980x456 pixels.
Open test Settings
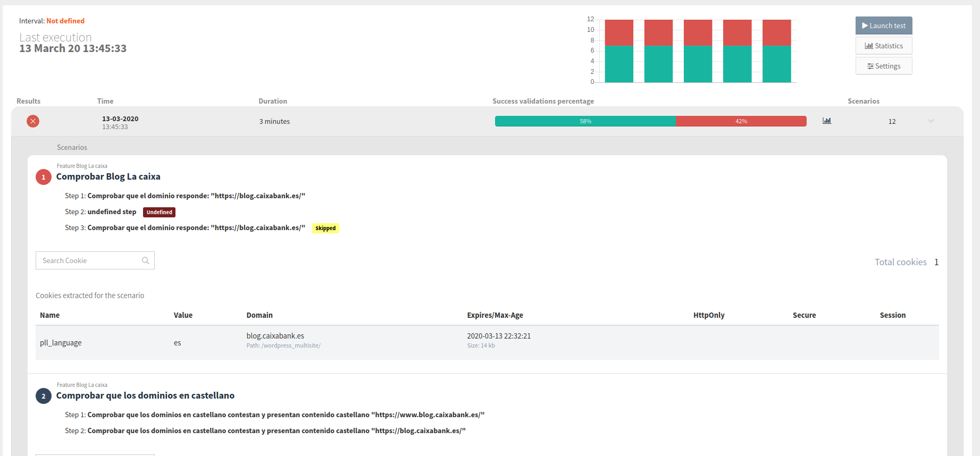tap(884, 66)
